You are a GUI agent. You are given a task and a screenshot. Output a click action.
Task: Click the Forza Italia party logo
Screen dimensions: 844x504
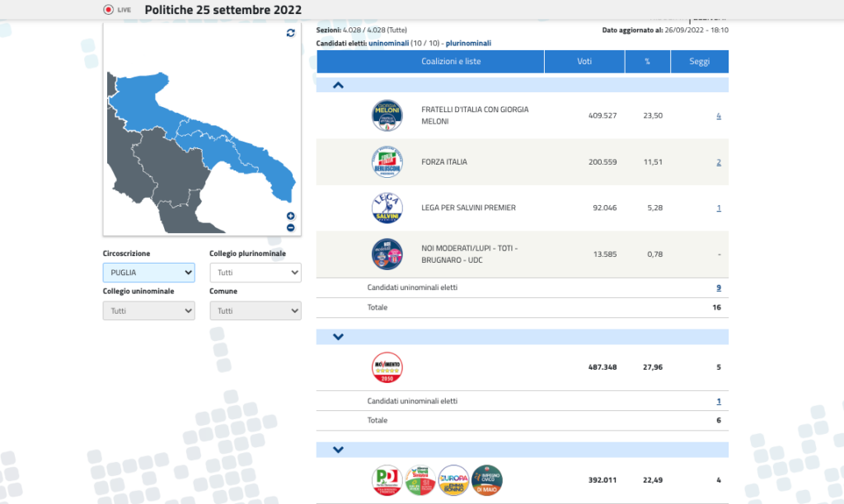[x=387, y=162]
